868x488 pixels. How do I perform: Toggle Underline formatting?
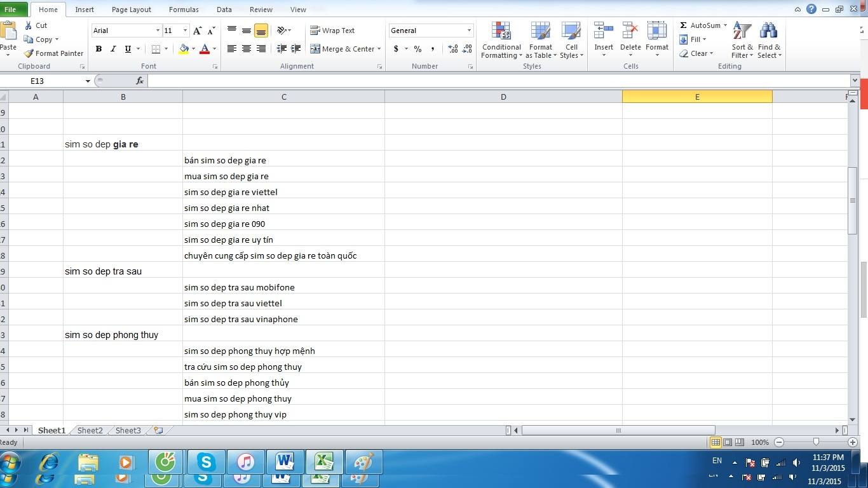128,49
